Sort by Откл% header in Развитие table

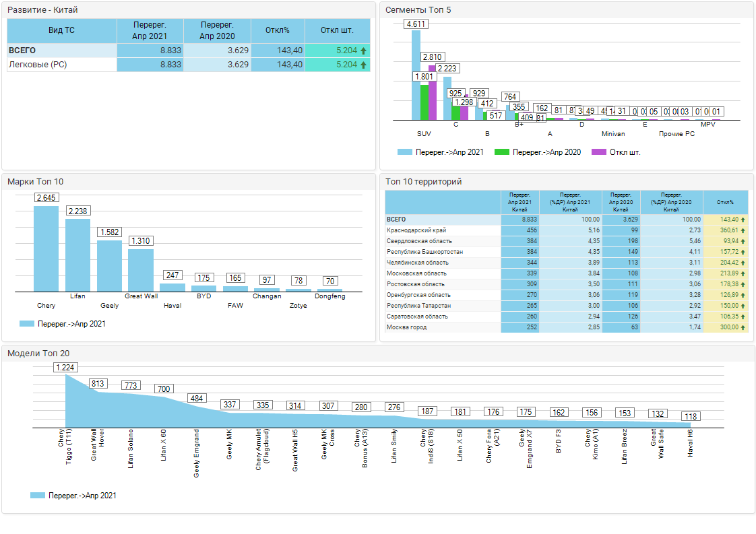pos(278,30)
